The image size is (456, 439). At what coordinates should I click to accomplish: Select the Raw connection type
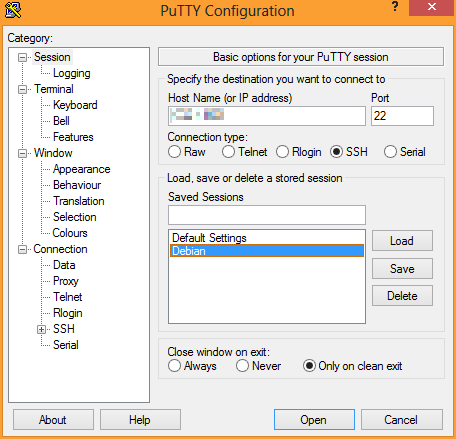[174, 152]
